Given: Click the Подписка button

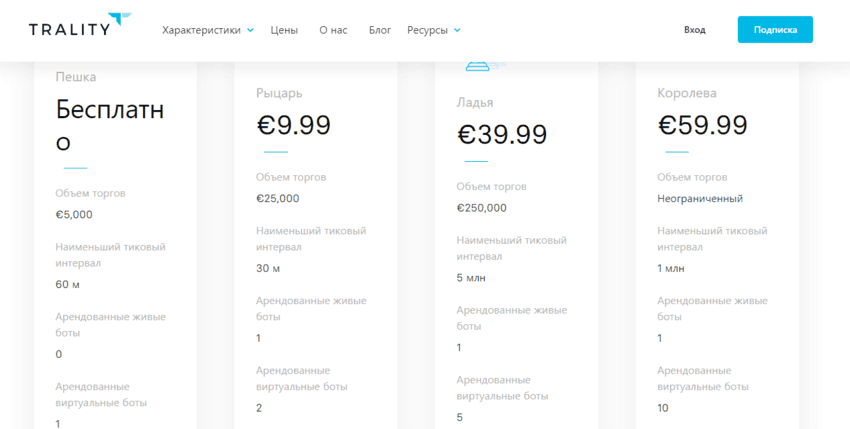Looking at the screenshot, I should [775, 30].
